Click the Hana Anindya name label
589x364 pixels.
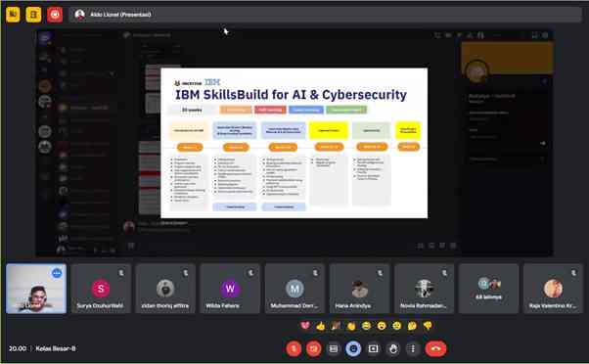[353, 305]
